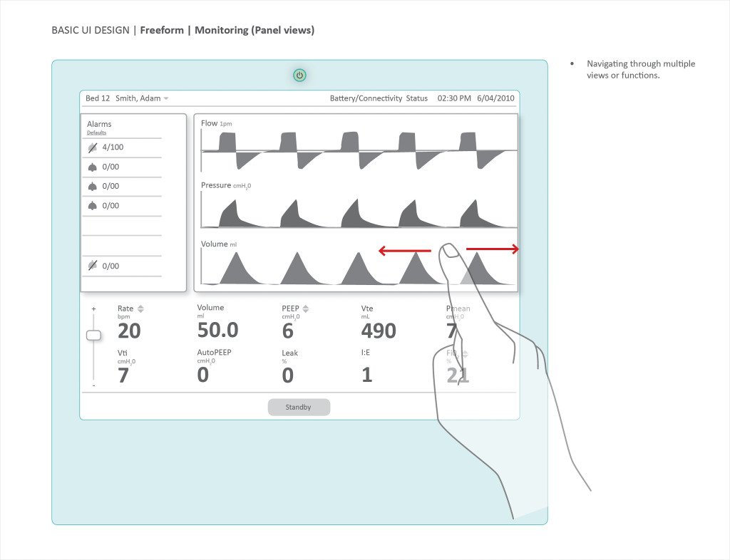Click the bell icon directly below the 4/100 row
This screenshot has width=730, height=560.
[x=92, y=167]
